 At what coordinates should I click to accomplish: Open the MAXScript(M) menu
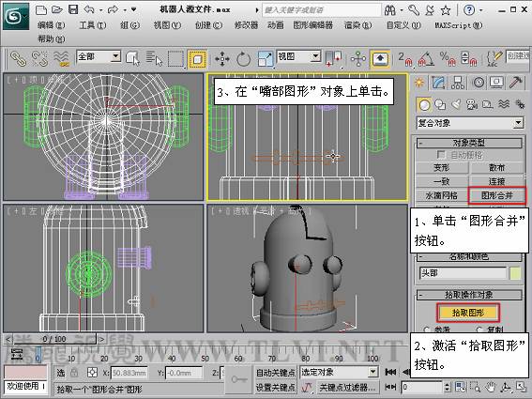click(x=459, y=25)
